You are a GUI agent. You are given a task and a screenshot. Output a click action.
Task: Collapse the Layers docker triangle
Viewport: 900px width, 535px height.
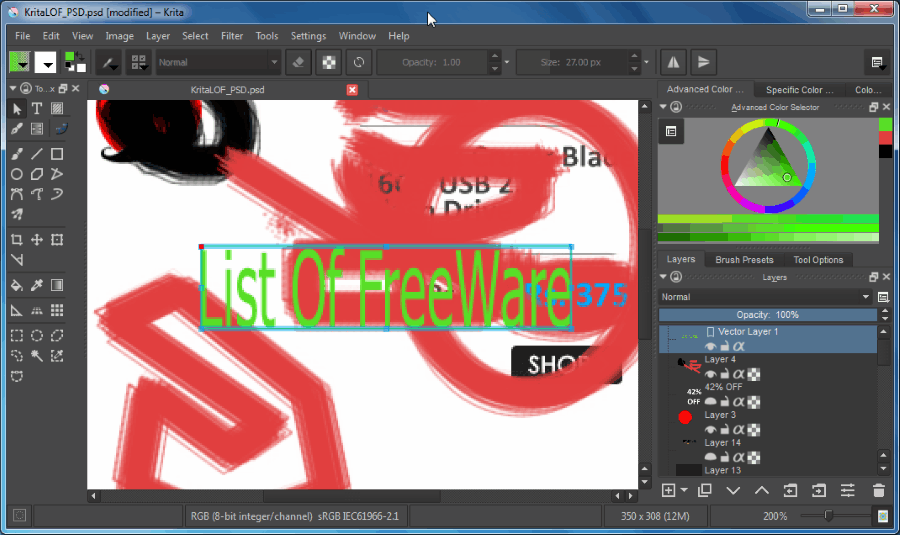[x=663, y=277]
